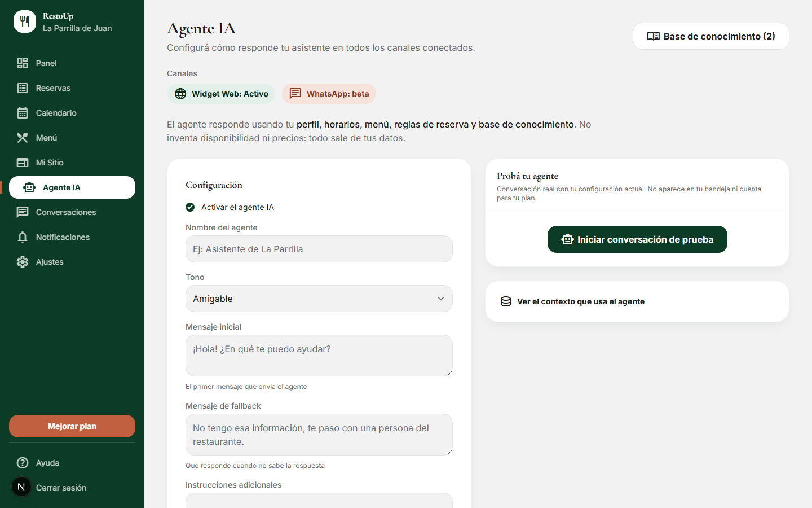812x508 pixels.
Task: Click the Notificaciones bell icon
Action: (x=23, y=237)
